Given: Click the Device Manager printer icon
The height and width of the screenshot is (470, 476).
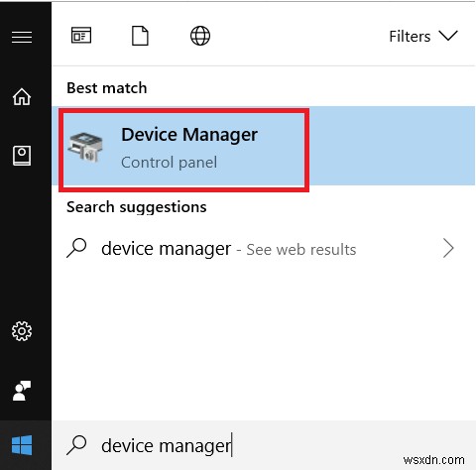Looking at the screenshot, I should (x=85, y=147).
